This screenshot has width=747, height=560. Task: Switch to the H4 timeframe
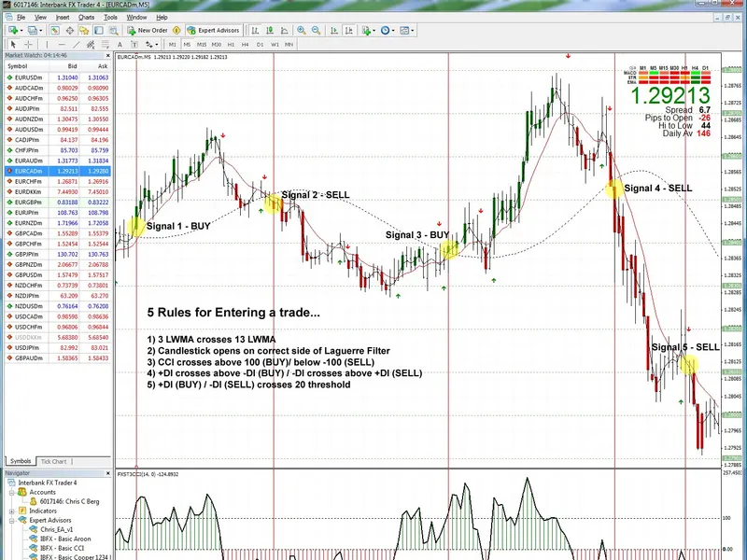pos(246,44)
